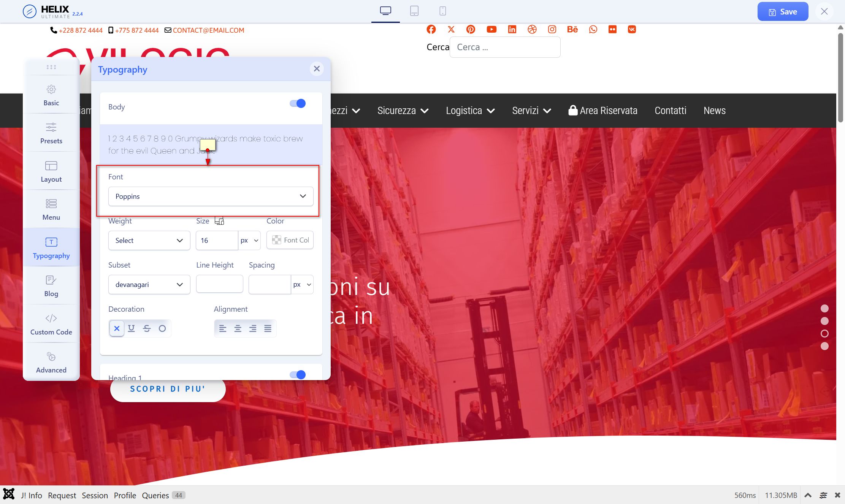Toggle the Heading 1 typography switch

point(298,375)
